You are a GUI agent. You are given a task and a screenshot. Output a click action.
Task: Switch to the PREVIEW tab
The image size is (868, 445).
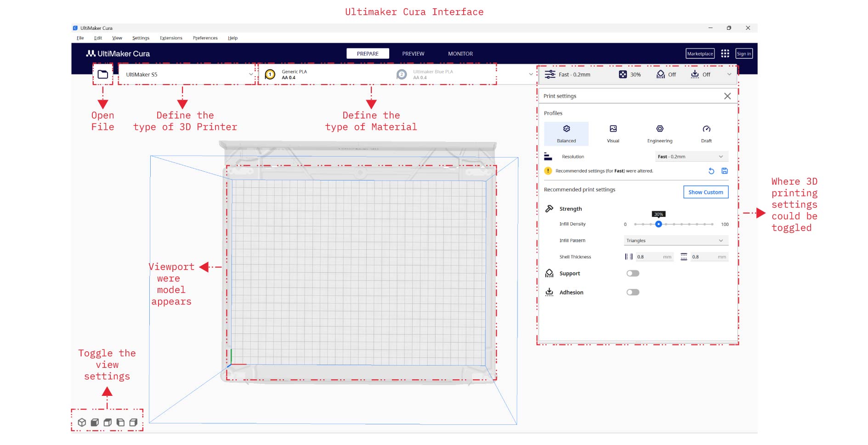click(x=413, y=54)
